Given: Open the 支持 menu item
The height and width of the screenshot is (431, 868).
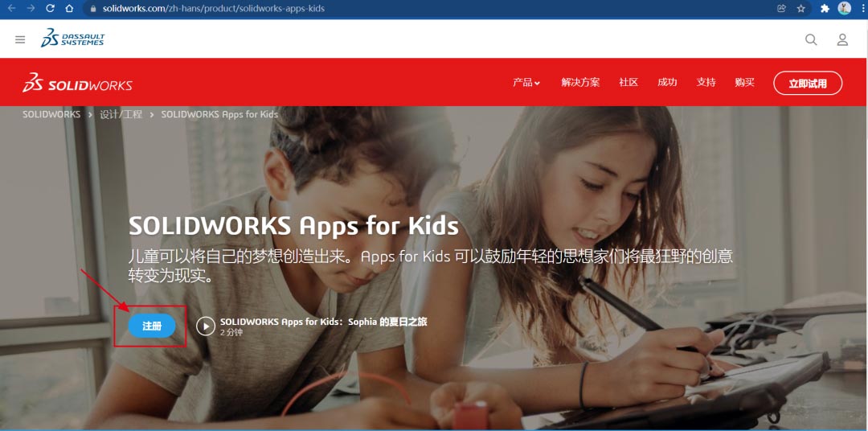Looking at the screenshot, I should click(x=706, y=83).
